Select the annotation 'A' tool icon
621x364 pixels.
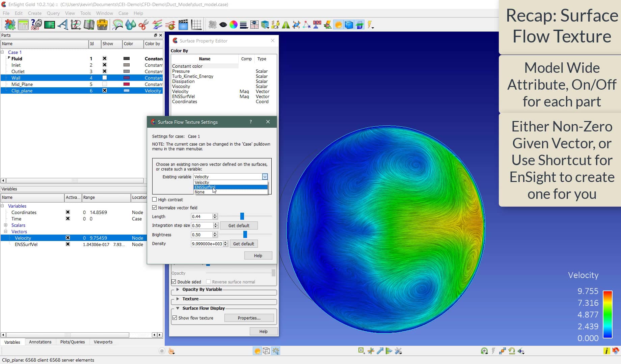click(x=63, y=25)
